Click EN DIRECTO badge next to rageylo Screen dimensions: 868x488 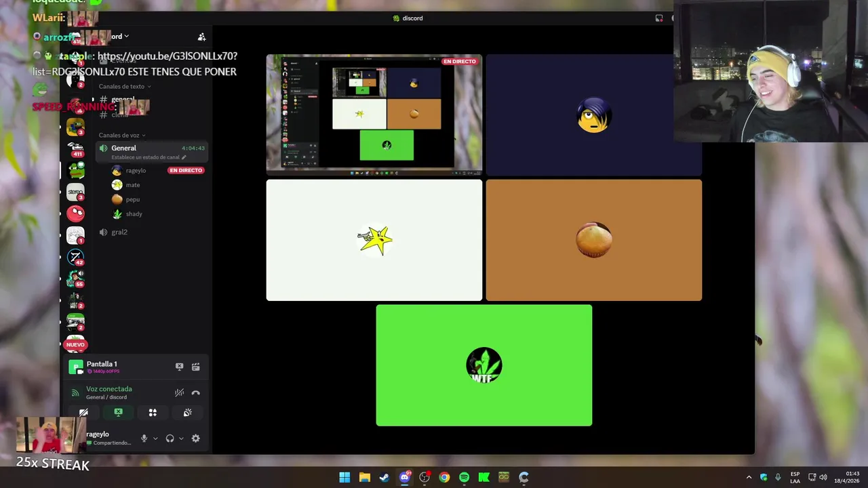(x=186, y=170)
